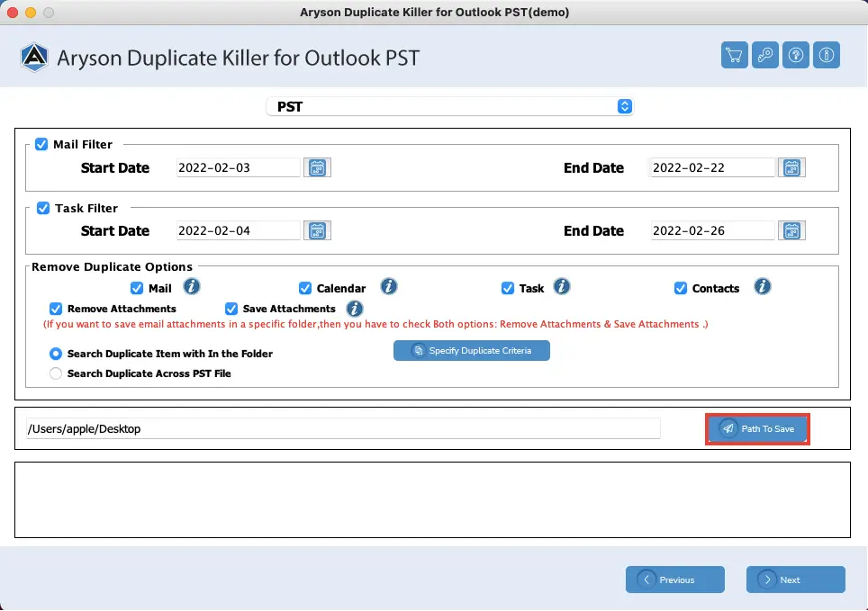Viewport: 868px width, 611px height.
Task: Uncheck the Contacts duplicate option
Action: click(681, 288)
